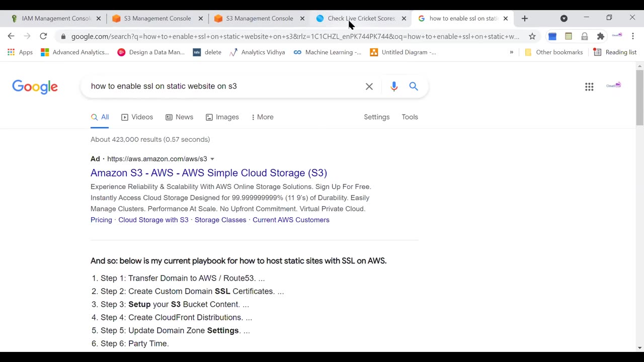View site information via padlock icon
The height and width of the screenshot is (362, 644).
(x=63, y=36)
